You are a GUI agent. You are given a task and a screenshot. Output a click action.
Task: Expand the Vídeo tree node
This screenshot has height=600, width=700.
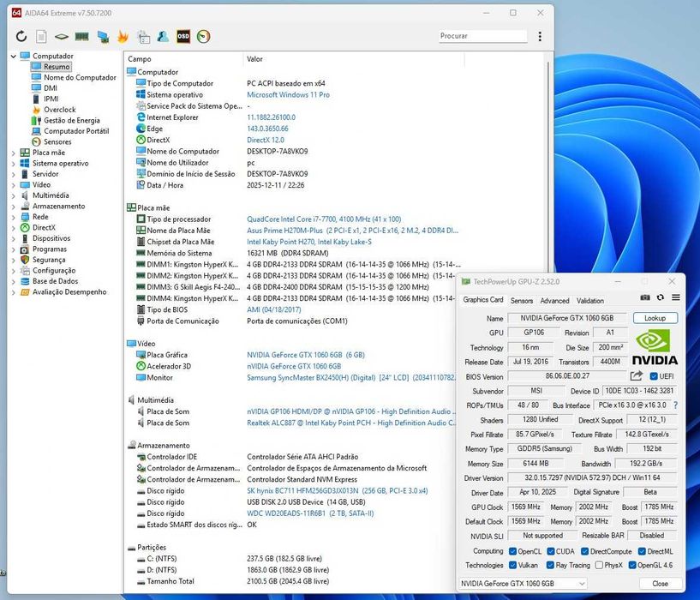14,185
